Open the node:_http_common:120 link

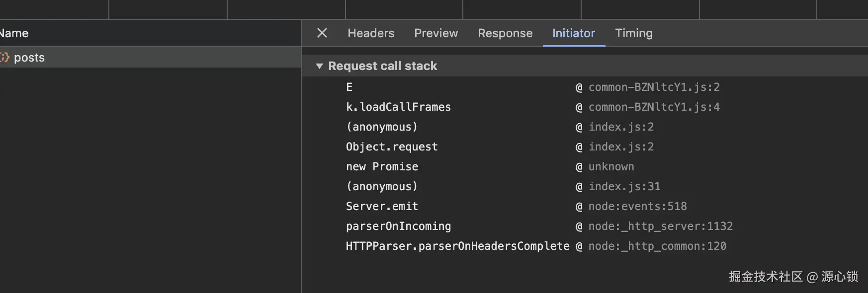point(657,246)
